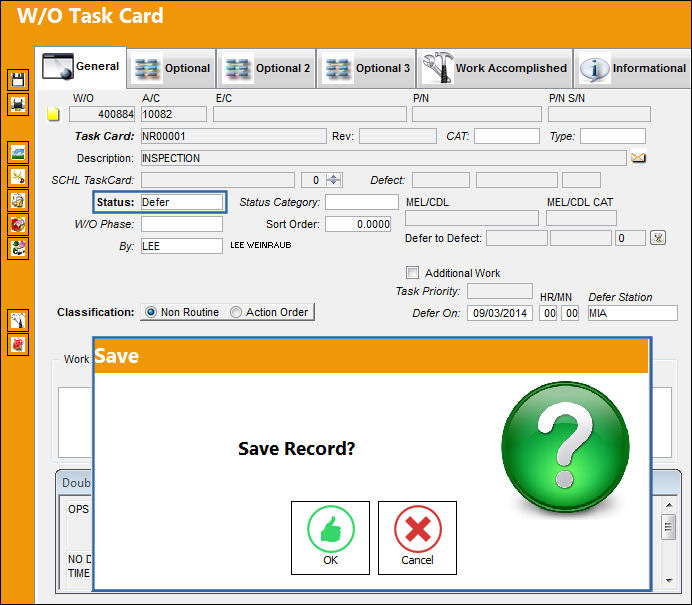Click the worker with green hat icon
Viewport: 692px width, 605px height.
point(18,248)
